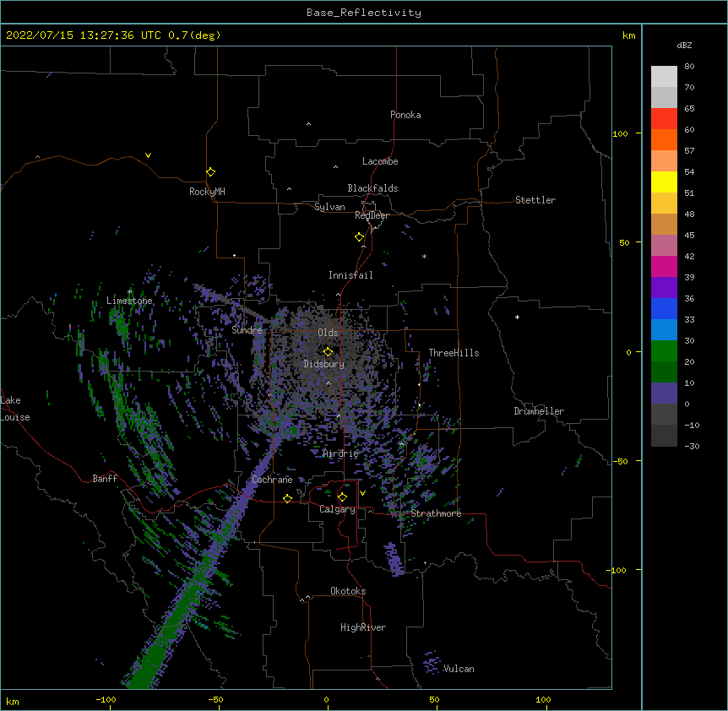Click the km unit label in the bottom left
Viewport: 728px width, 711px height.
point(13,702)
